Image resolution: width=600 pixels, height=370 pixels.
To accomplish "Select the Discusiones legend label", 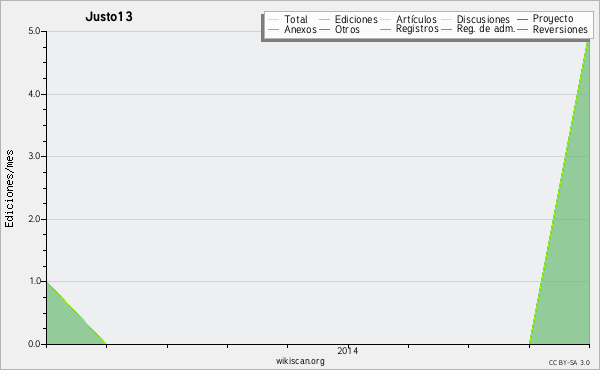I will 483,19.
